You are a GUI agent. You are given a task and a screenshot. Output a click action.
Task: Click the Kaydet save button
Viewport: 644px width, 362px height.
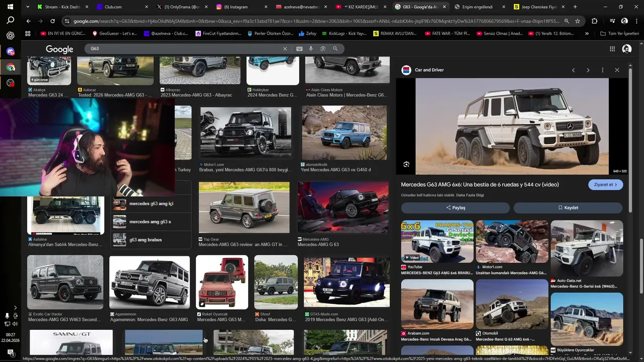568,208
